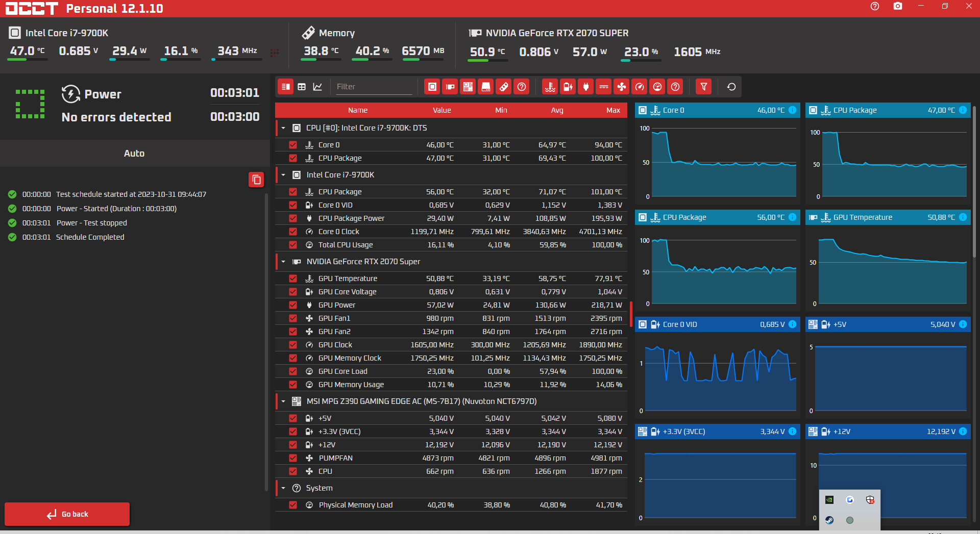Reset statistics with the refresh icon
The height and width of the screenshot is (534, 980).
pyautogui.click(x=731, y=87)
